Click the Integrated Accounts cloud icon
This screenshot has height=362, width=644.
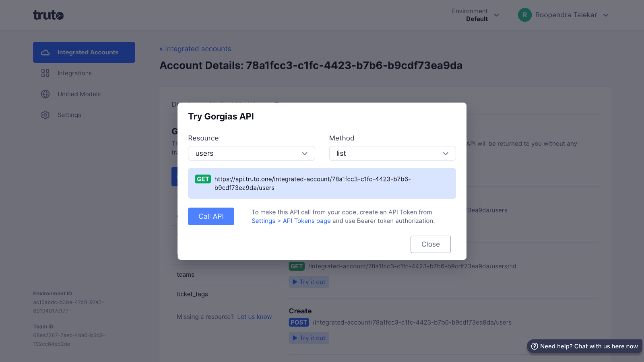(x=45, y=53)
